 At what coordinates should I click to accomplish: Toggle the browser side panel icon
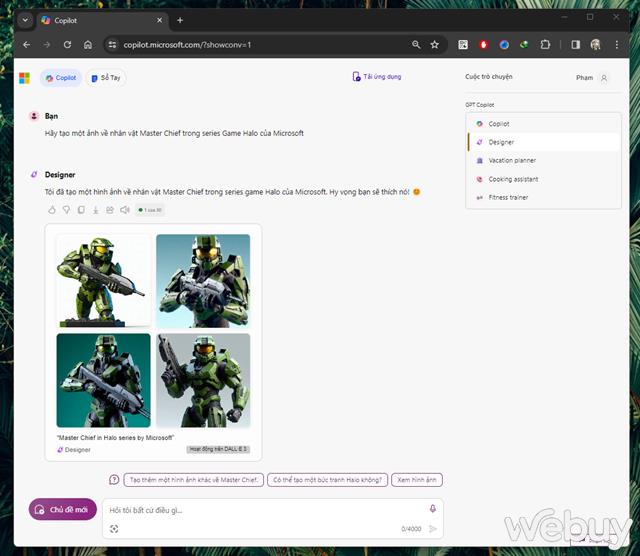[x=576, y=44]
